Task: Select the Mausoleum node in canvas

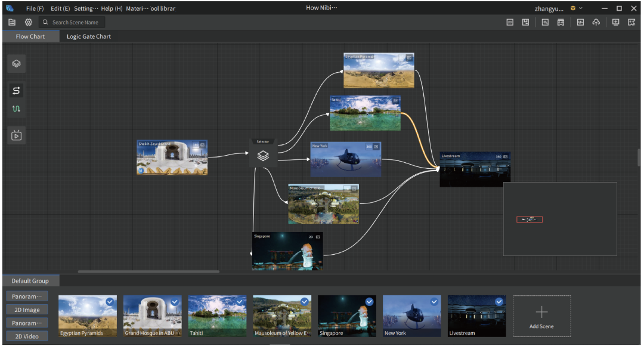Action: 324,204
